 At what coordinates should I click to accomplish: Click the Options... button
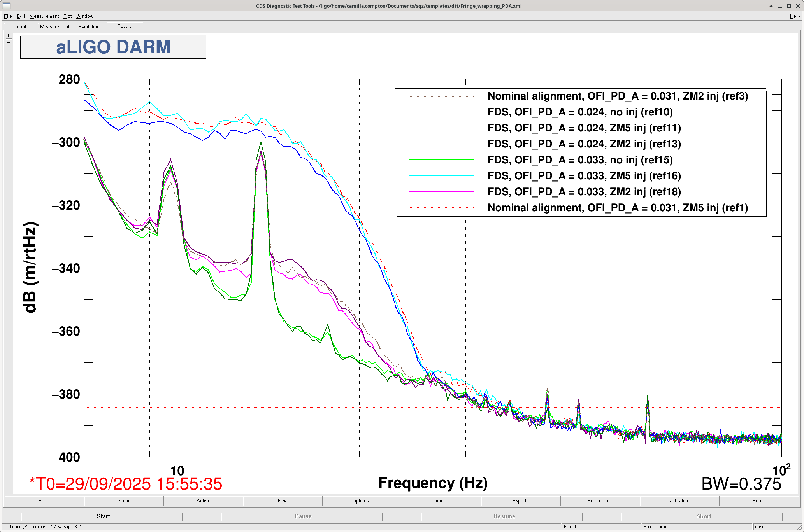(x=362, y=501)
